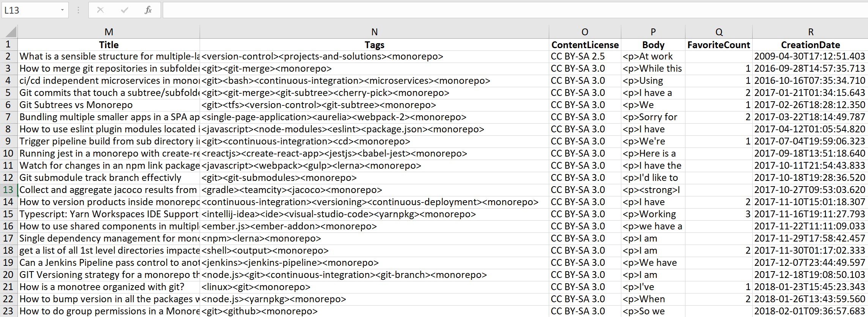Click the Tags header cell
The image size is (868, 317).
coord(374,45)
